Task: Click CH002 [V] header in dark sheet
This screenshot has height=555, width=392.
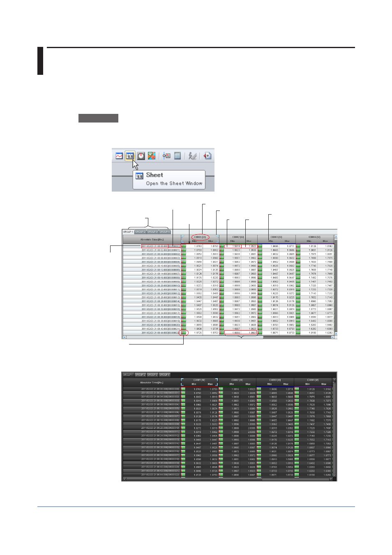Action: [237, 380]
